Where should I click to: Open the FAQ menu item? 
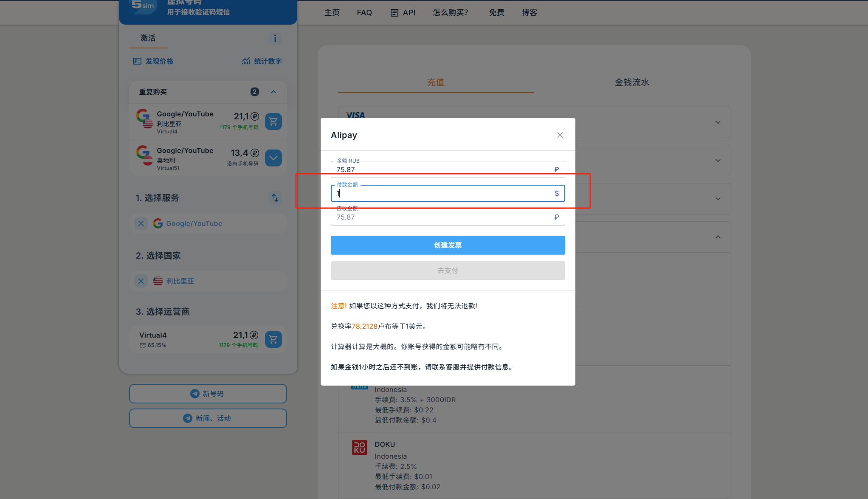[x=364, y=13]
